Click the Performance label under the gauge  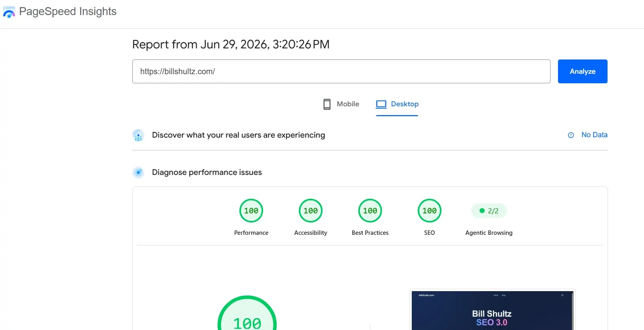coord(251,233)
